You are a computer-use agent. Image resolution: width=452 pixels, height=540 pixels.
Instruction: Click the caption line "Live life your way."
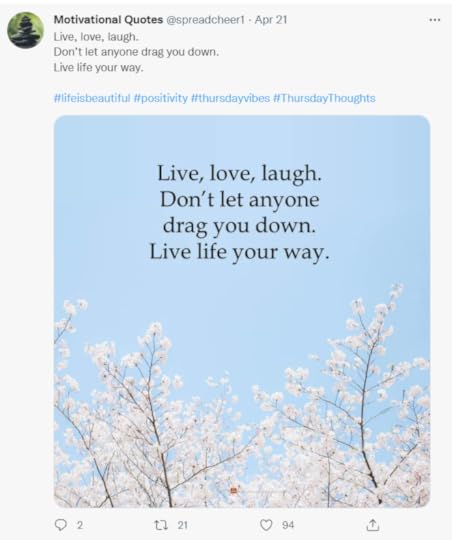(x=98, y=68)
